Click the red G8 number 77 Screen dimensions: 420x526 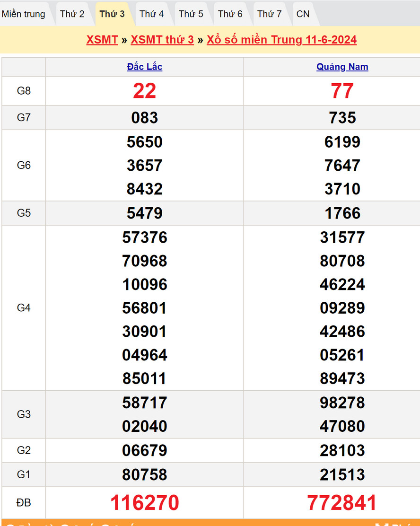(x=342, y=91)
